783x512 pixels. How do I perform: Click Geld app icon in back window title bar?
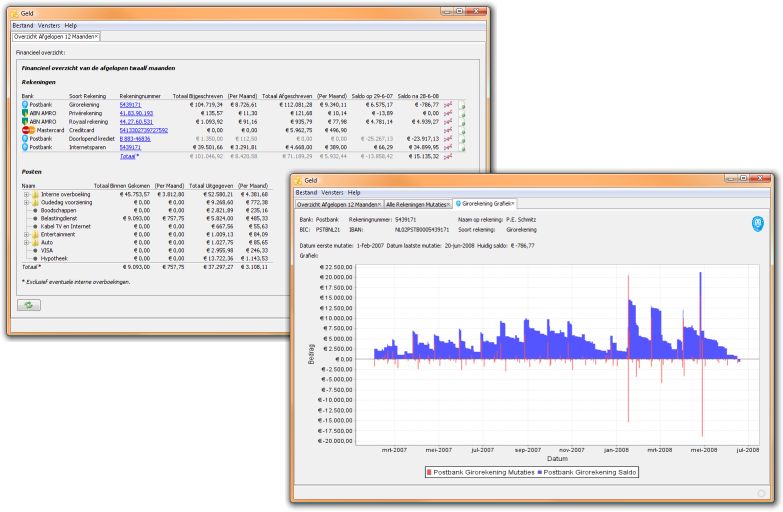pyautogui.click(x=14, y=13)
